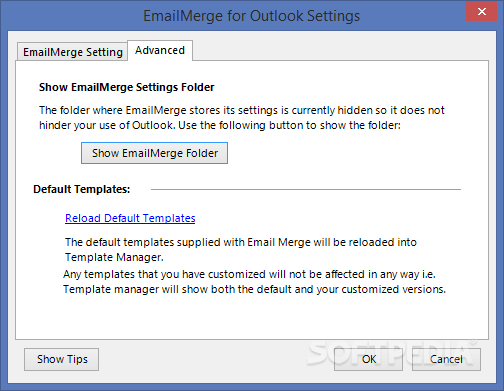Select the Advanced tab

pos(160,50)
